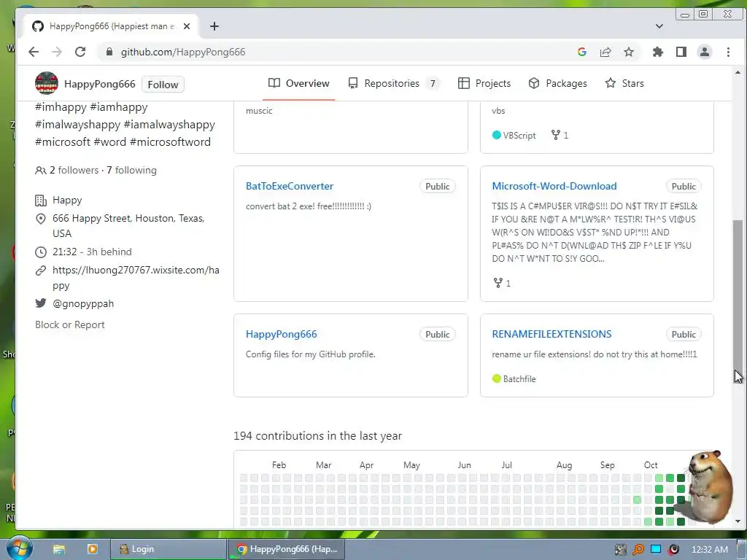
Task: Open the 7 following link
Action: [x=131, y=170]
